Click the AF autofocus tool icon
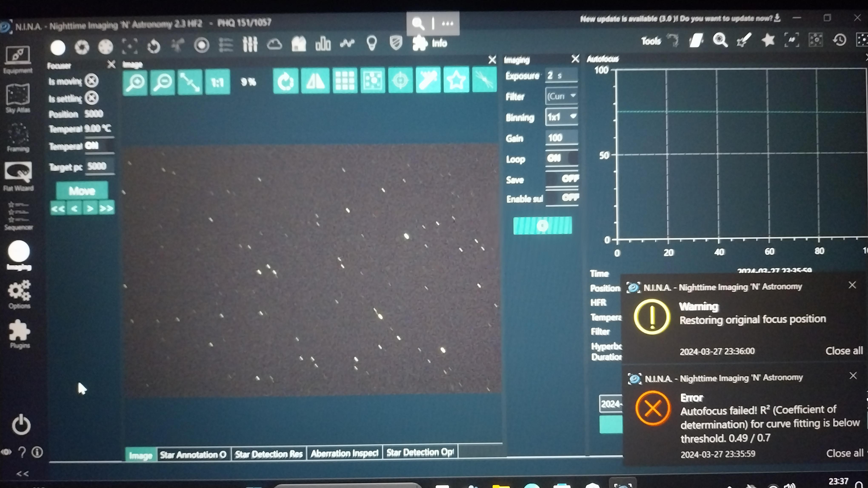Image resolution: width=868 pixels, height=488 pixels. click(791, 40)
